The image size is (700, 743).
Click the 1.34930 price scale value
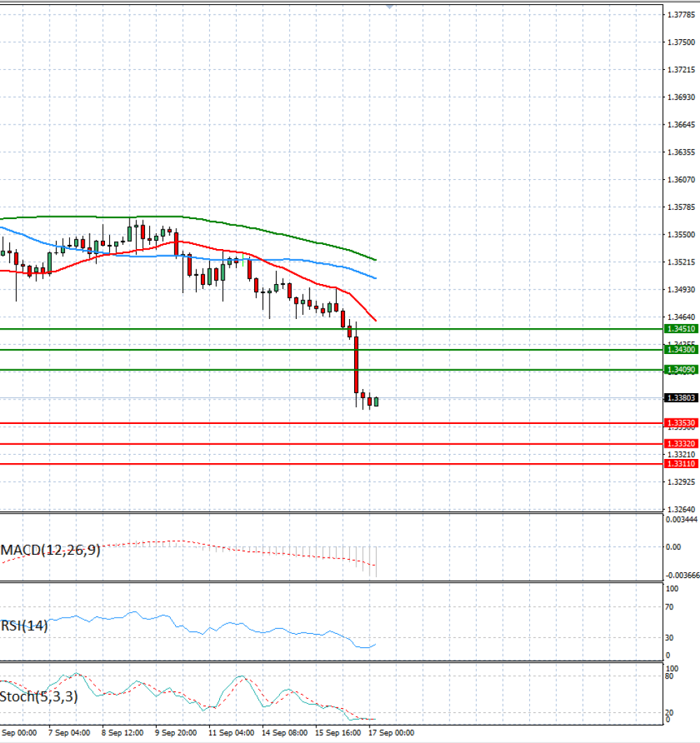681,290
